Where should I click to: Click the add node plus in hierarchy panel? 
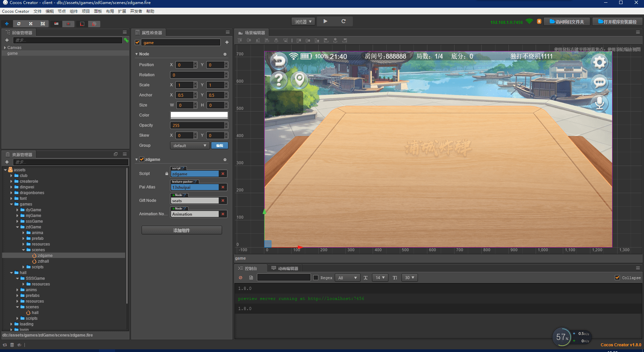tap(7, 40)
